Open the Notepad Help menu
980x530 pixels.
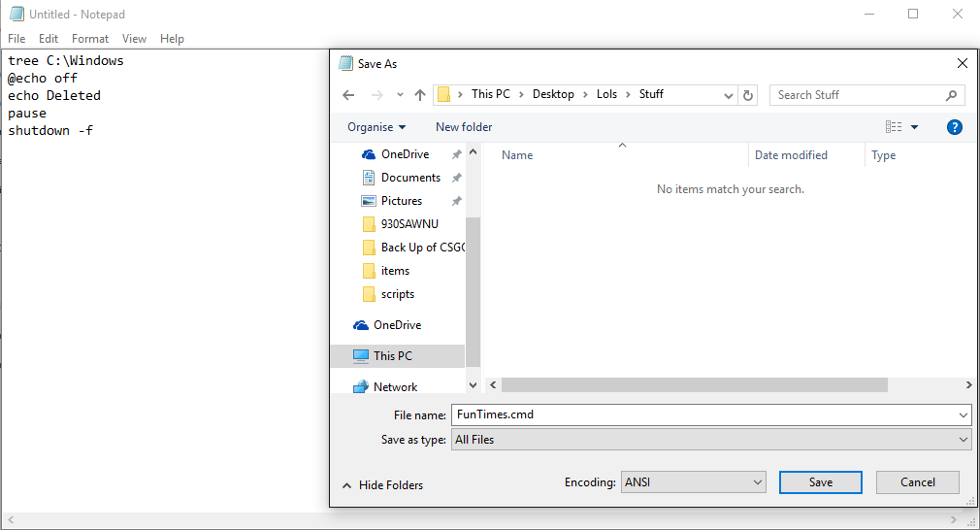[172, 39]
